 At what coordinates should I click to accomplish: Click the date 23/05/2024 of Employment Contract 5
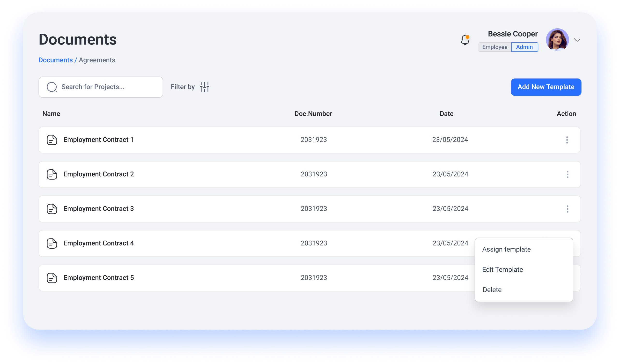(450, 278)
